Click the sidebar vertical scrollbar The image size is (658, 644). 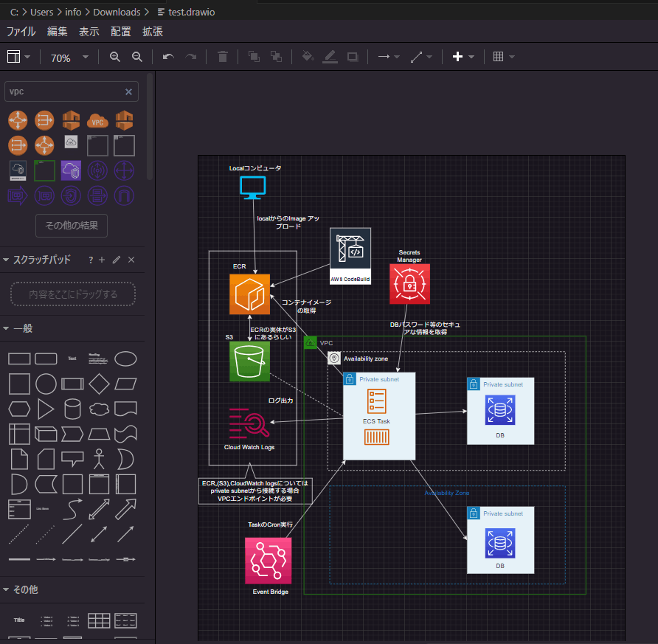(150, 127)
